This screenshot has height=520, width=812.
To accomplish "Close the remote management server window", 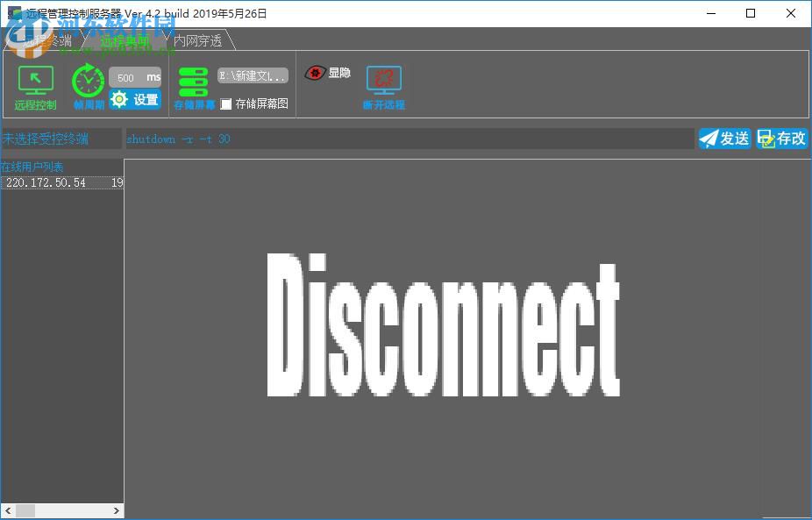I will tap(791, 13).
